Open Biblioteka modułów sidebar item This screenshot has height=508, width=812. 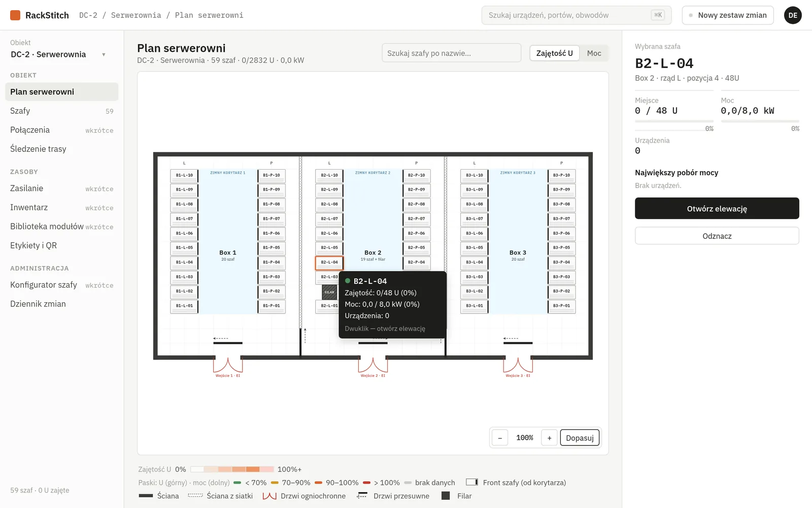point(61,227)
